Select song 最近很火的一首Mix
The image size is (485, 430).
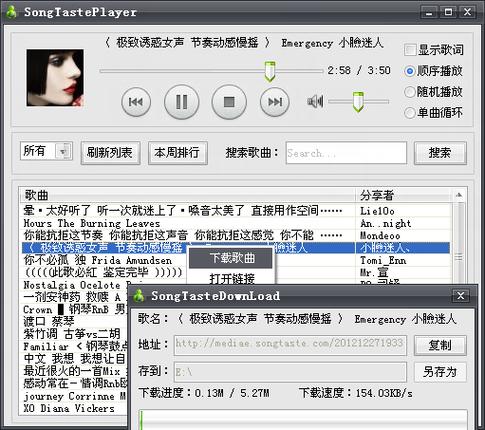(75, 371)
